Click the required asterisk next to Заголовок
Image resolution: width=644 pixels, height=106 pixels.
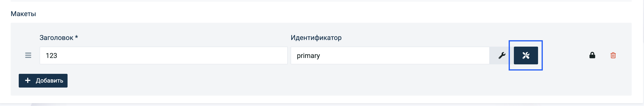pyautogui.click(x=77, y=37)
